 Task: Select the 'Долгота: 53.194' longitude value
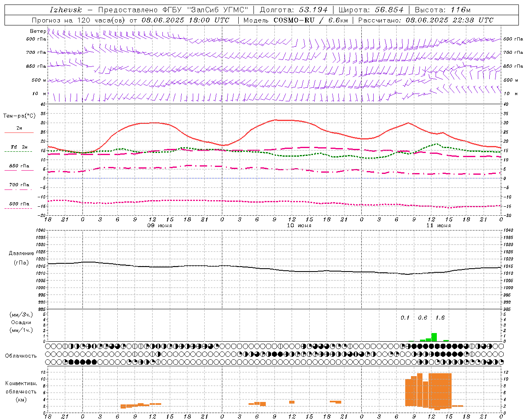pyautogui.click(x=294, y=10)
